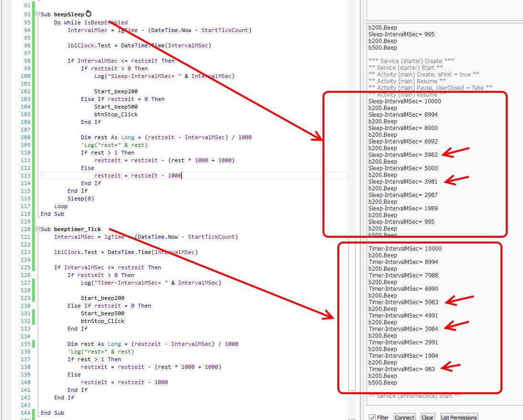This screenshot has height=420, width=523.
Task: Click 'Sub beeptimer_Tick' declaration
Action: 71,229
